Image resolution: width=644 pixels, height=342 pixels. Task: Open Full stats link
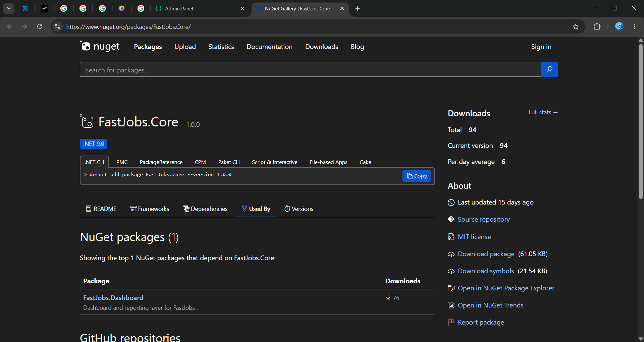(543, 112)
